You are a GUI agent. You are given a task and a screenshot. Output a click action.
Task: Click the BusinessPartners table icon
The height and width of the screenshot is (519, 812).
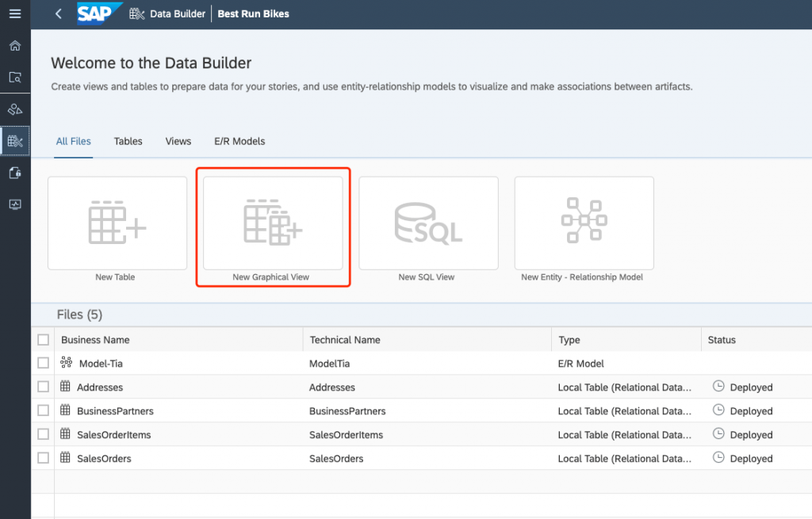(65, 410)
